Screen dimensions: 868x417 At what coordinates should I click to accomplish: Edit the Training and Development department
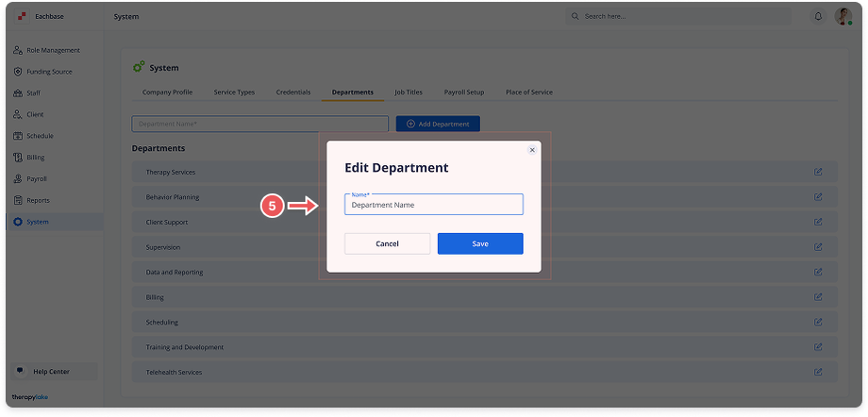coord(818,347)
